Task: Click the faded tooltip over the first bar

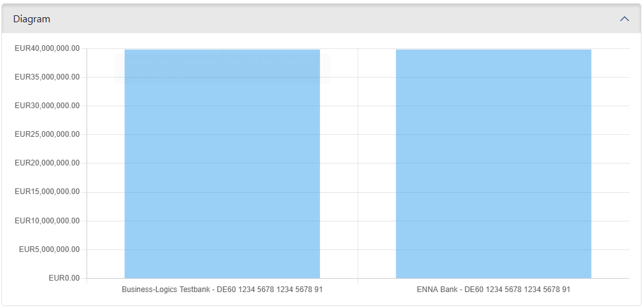Action: pyautogui.click(x=222, y=69)
